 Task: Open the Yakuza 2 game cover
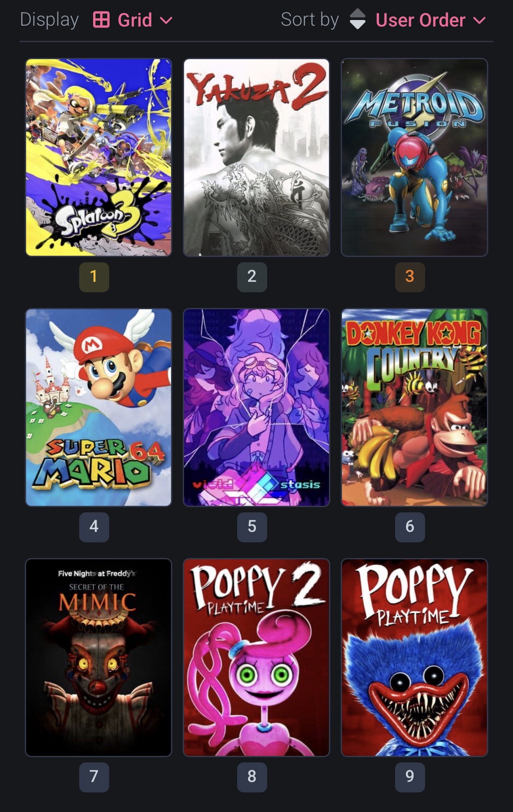pyautogui.click(x=256, y=157)
